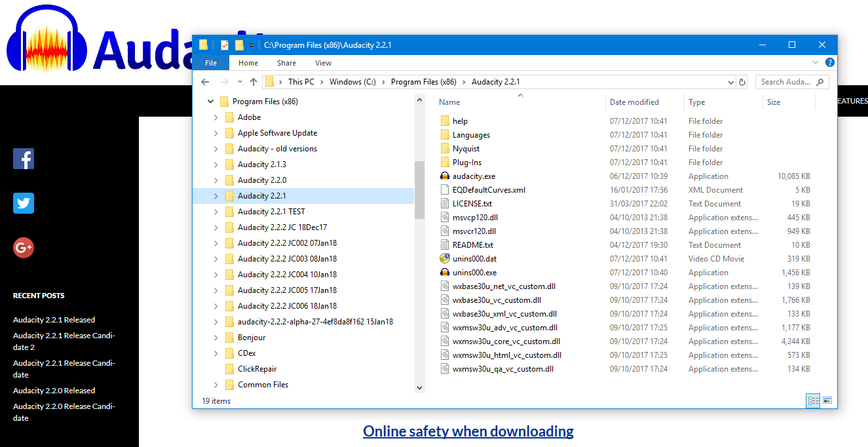868x447 pixels.
Task: Open Facebook icon on Audacity website
Action: pos(24,159)
